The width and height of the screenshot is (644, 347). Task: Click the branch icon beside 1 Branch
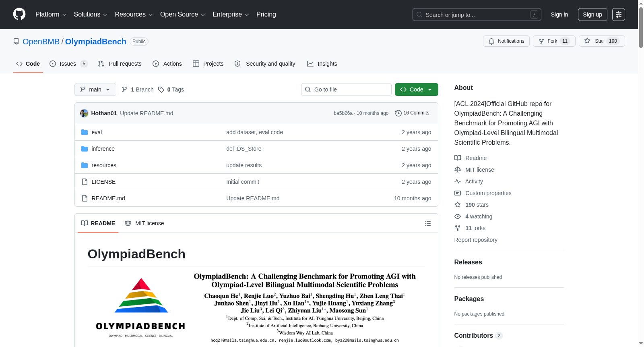click(125, 89)
